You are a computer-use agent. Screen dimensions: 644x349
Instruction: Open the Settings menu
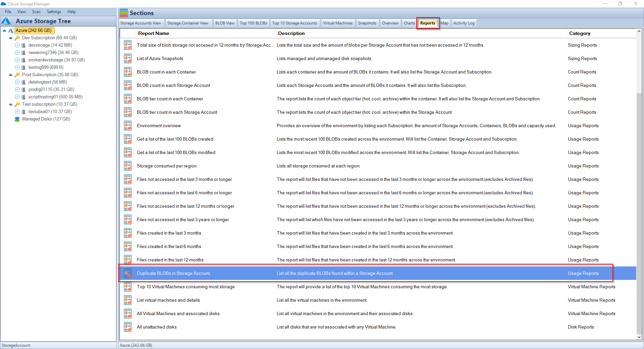coord(54,12)
